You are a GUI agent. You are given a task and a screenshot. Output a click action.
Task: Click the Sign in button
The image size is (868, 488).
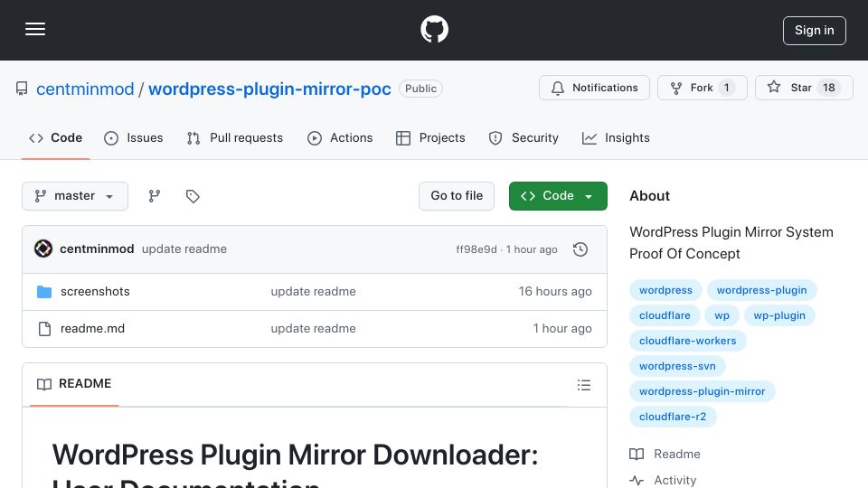[x=815, y=31]
